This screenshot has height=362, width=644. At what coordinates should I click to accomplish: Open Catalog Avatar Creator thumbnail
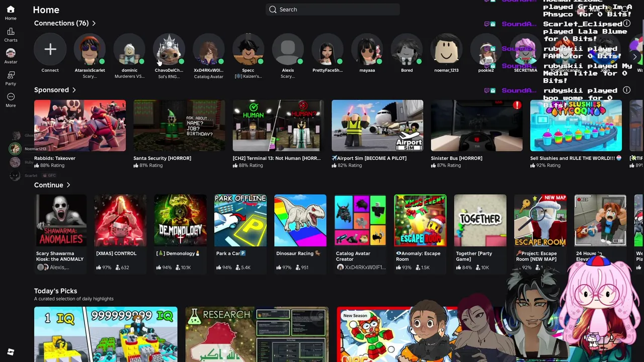[360, 220]
